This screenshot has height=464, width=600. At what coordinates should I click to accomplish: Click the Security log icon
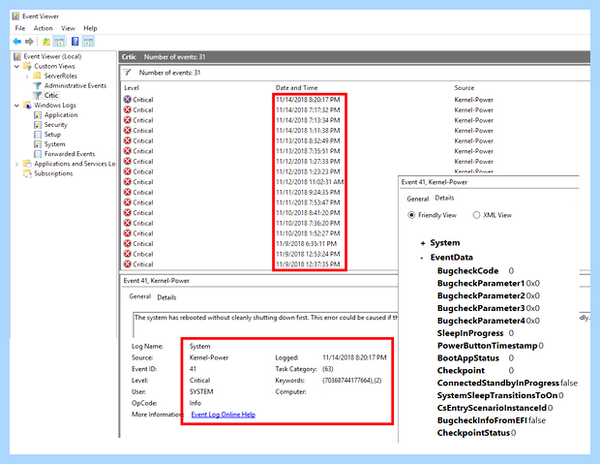click(38, 125)
